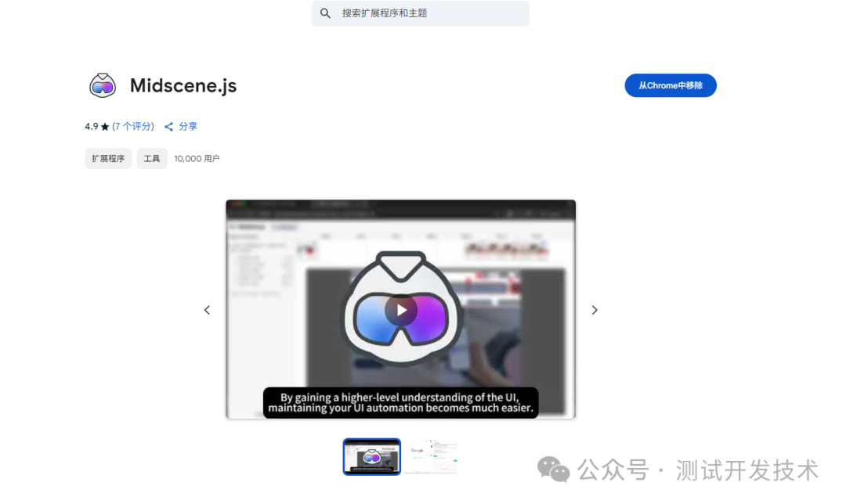The width and height of the screenshot is (846, 504).
Task: Open the 7 个评分 ratings link
Action: coord(133,126)
